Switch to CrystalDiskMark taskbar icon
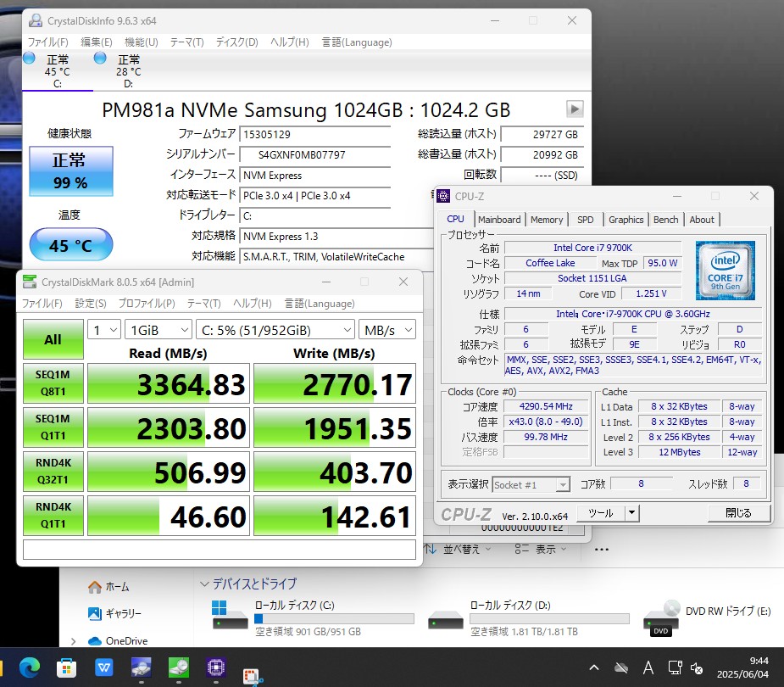The width and height of the screenshot is (784, 687). [x=179, y=667]
